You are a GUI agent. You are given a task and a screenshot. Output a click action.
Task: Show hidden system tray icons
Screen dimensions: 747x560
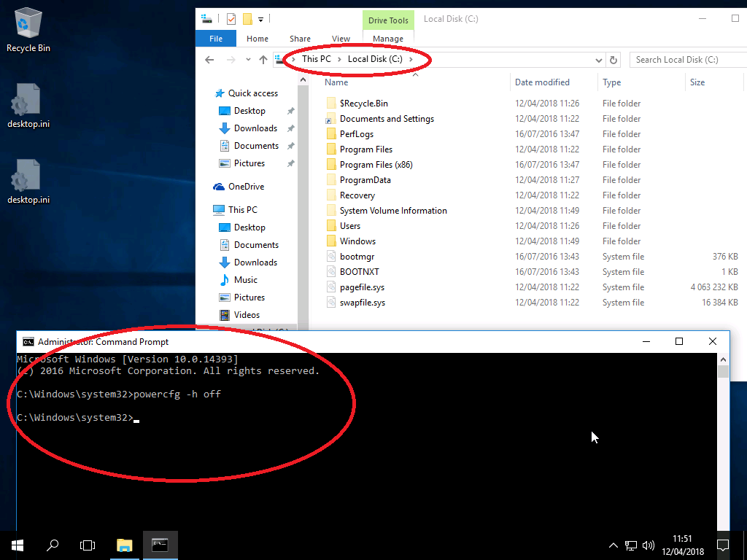[613, 545]
